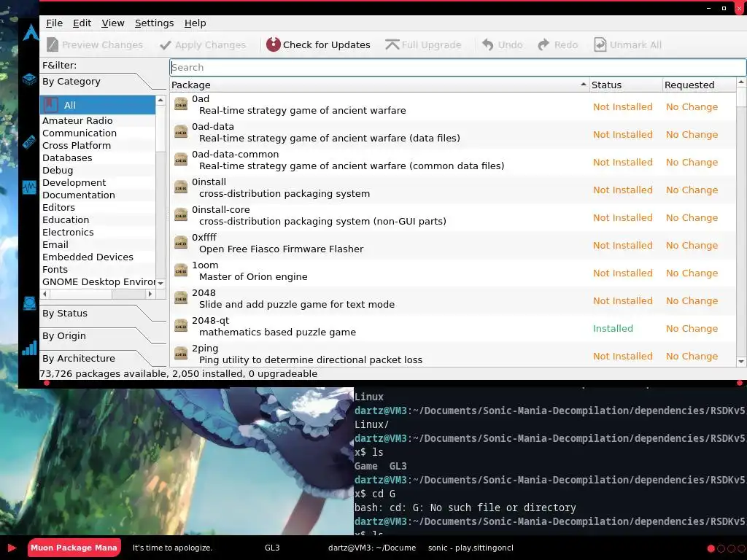
Task: Open the Edit menu
Action: click(x=82, y=23)
